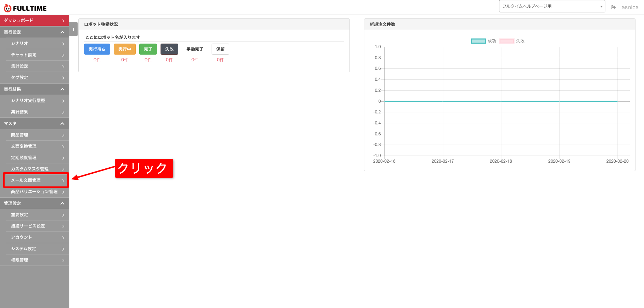Open the 0件 link under 保留
The width and height of the screenshot is (644, 308).
pos(220,60)
